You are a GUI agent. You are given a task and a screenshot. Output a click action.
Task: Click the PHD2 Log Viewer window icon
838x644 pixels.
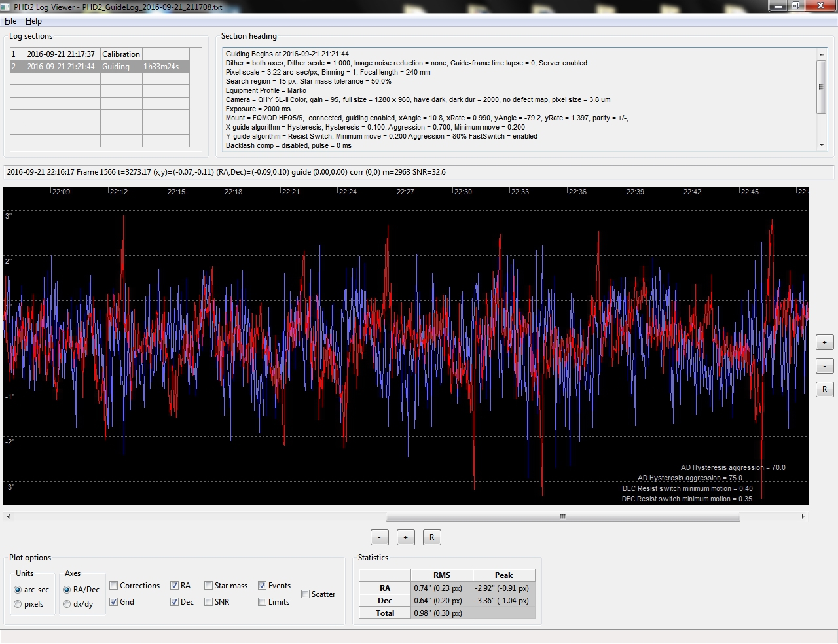tap(6, 7)
